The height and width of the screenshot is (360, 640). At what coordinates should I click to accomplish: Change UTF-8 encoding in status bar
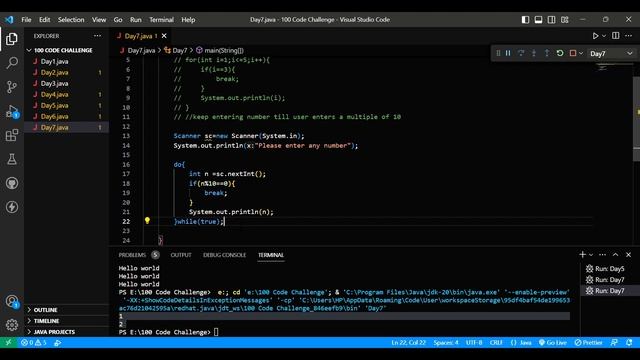pyautogui.click(x=474, y=342)
